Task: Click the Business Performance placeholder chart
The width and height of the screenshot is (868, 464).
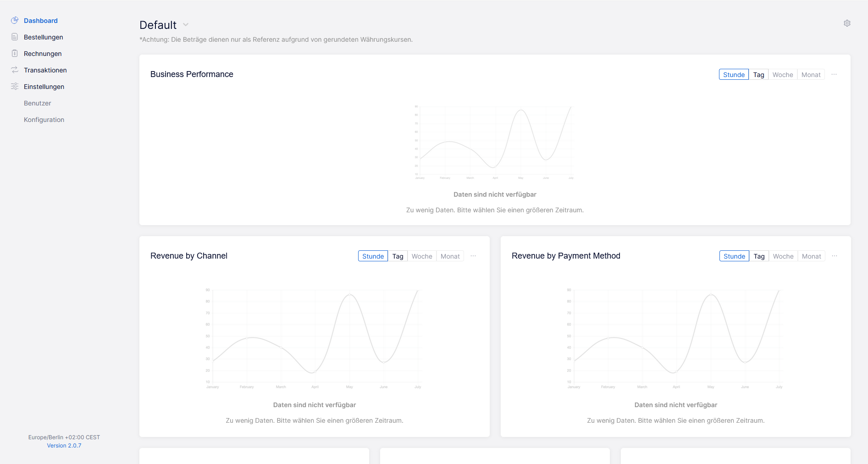Action: [x=495, y=142]
